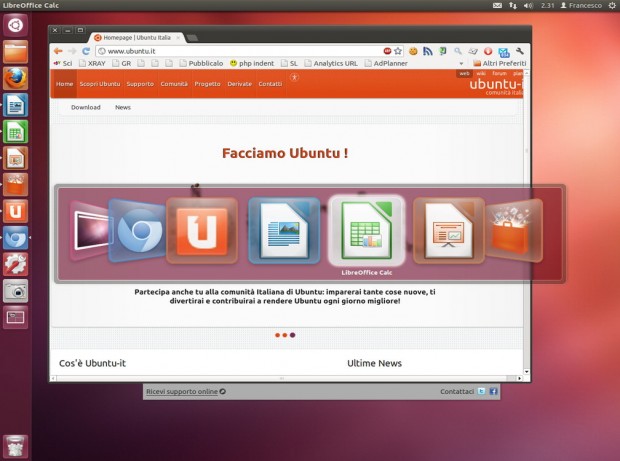Viewport: 620px width, 461px height.
Task: Select LibreOffice Impress in the app switcher
Action: coord(449,231)
